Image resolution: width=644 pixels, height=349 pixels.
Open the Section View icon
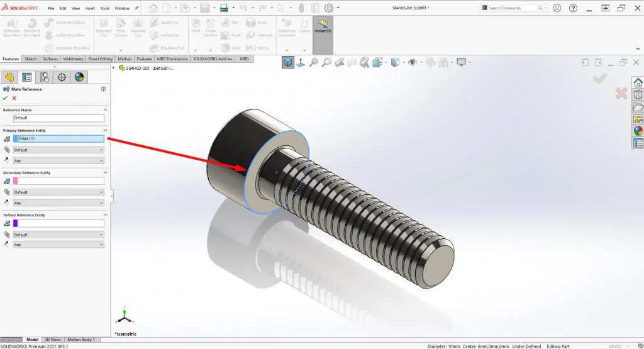(352, 62)
